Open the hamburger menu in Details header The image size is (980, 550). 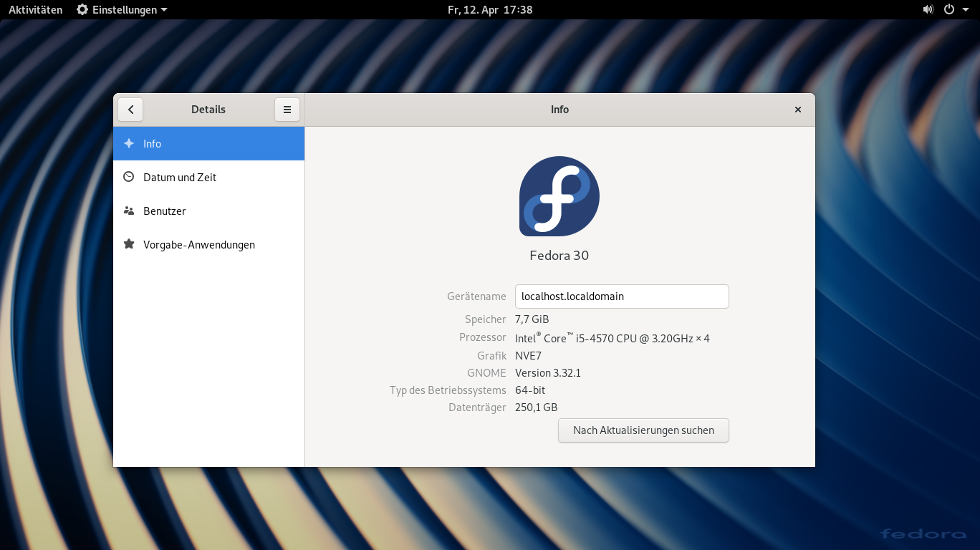pyautogui.click(x=287, y=110)
